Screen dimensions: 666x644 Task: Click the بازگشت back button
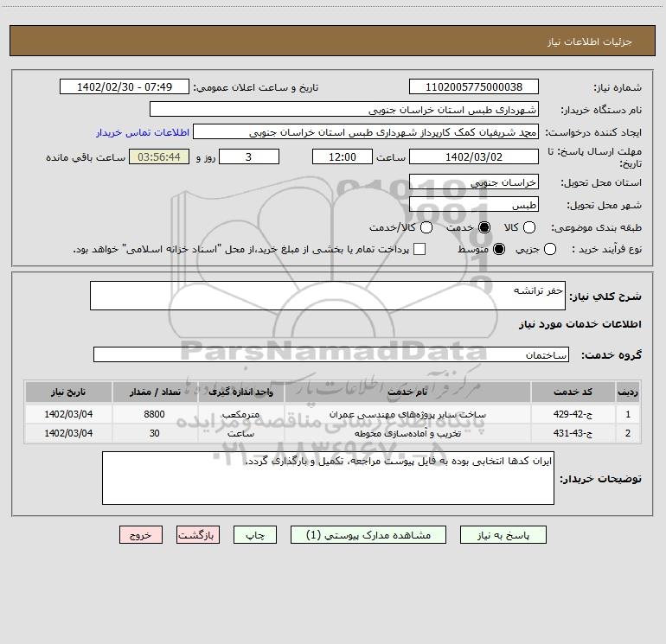pyautogui.click(x=198, y=535)
